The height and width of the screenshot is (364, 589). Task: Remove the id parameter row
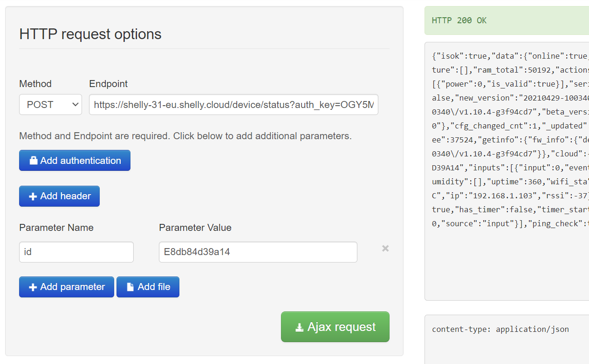click(385, 249)
